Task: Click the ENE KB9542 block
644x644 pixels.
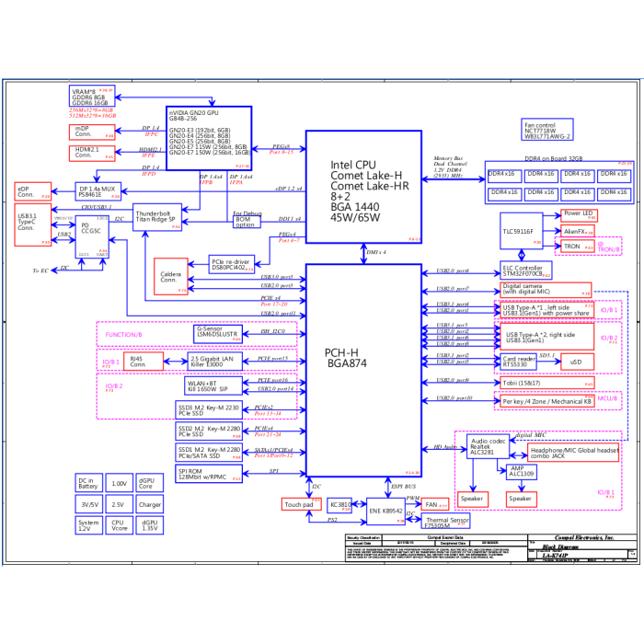Action: tap(385, 512)
